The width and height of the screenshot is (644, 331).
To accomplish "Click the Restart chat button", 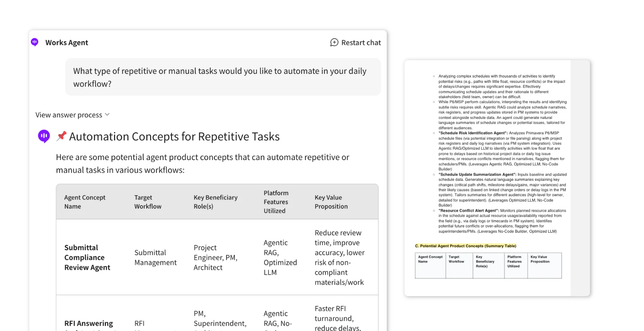I will [356, 42].
